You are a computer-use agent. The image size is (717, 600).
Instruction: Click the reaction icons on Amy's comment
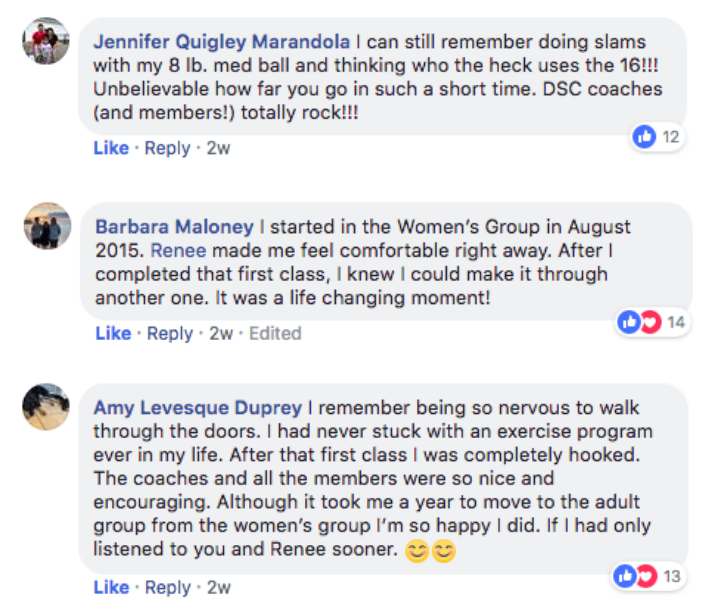635,575
